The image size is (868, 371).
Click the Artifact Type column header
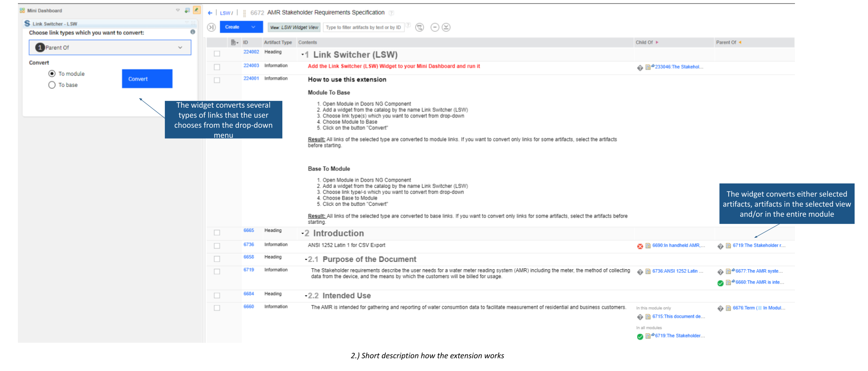pyautogui.click(x=278, y=43)
